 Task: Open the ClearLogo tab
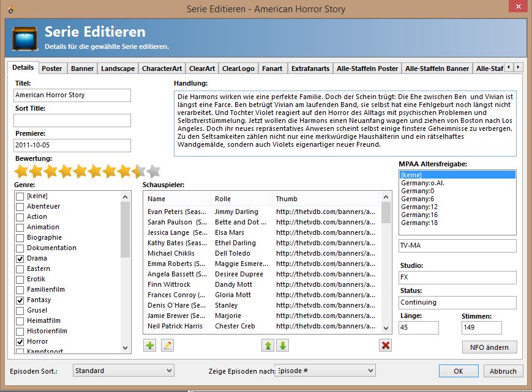coord(238,68)
